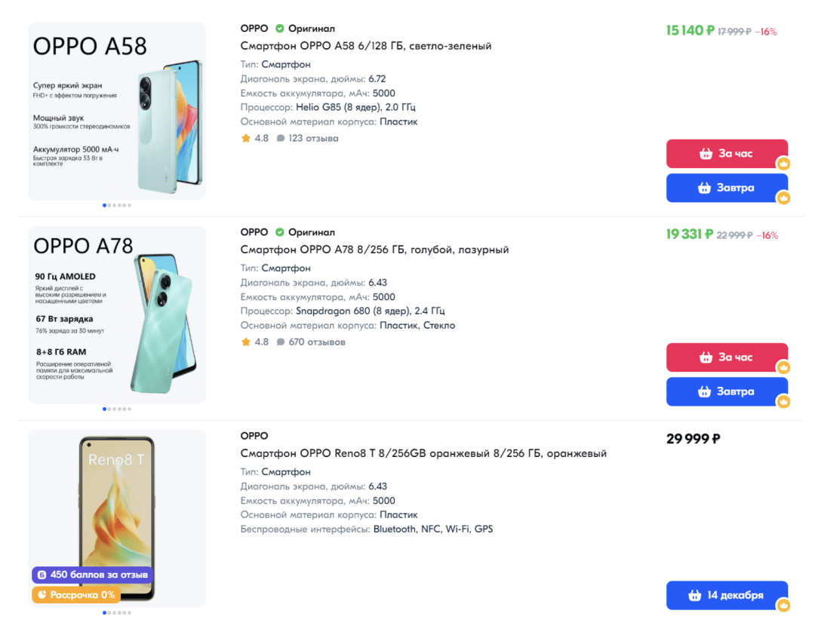This screenshot has width=815, height=644.
Task: Order OPPO A58 with За час delivery
Action: tap(726, 154)
